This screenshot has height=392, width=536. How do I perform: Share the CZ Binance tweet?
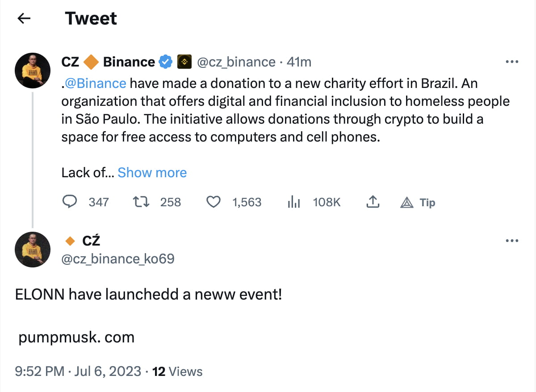coord(373,202)
